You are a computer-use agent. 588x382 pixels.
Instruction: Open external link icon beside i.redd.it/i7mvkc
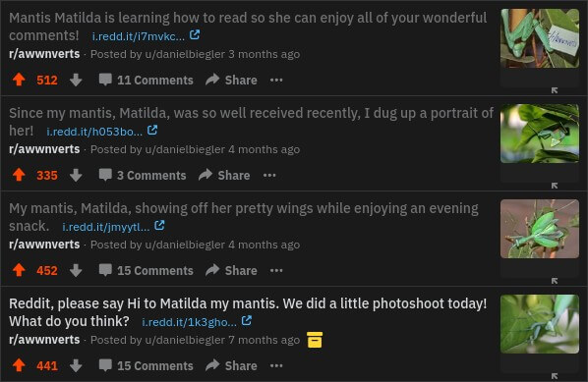tap(195, 34)
